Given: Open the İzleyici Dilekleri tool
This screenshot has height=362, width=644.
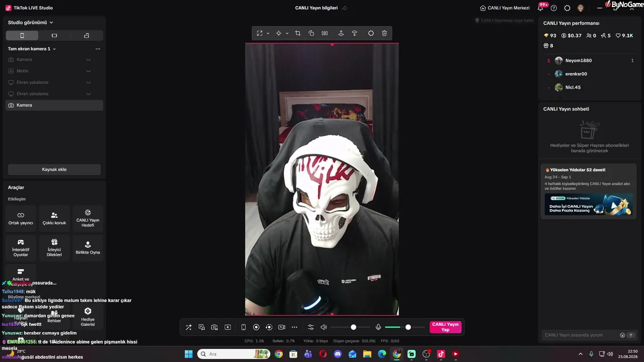Looking at the screenshot, I should click(54, 248).
